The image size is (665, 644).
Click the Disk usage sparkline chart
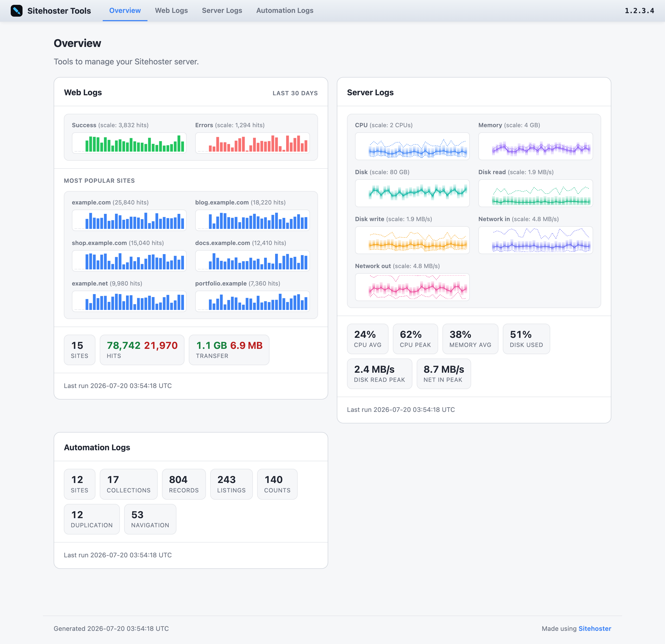[x=412, y=193]
